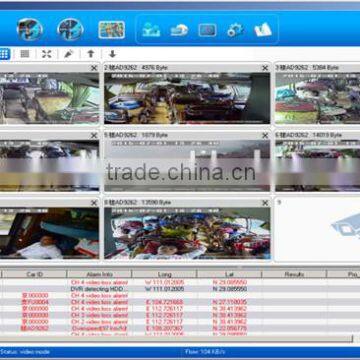
Task: Switch to the gray list layout view
Action: pyautogui.click(x=25, y=54)
